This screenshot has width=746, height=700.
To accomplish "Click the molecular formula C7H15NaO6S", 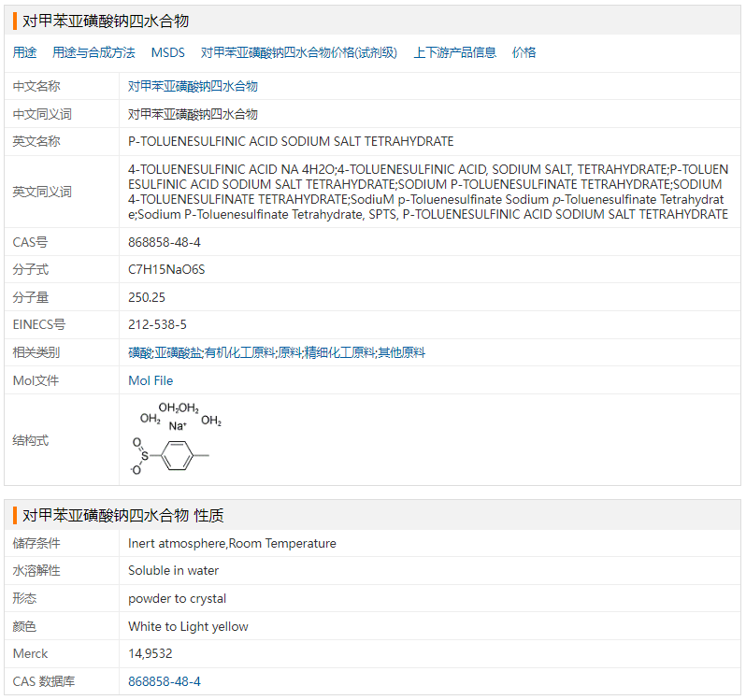I will click(x=166, y=270).
